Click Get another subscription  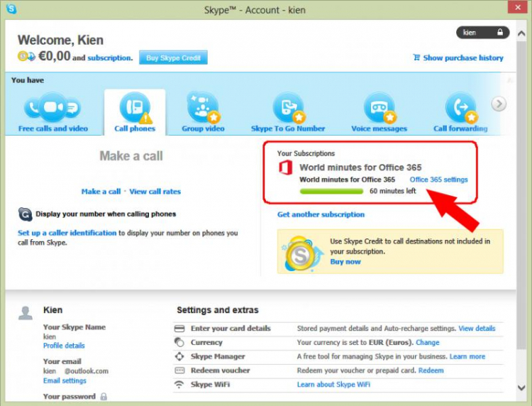[321, 214]
